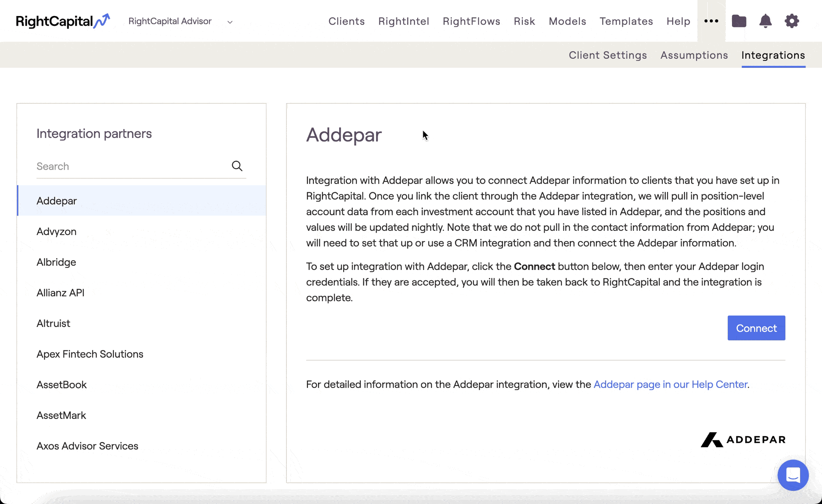This screenshot has width=822, height=504.
Task: Expand the RightCapital Advisor dropdown
Action: (x=230, y=22)
